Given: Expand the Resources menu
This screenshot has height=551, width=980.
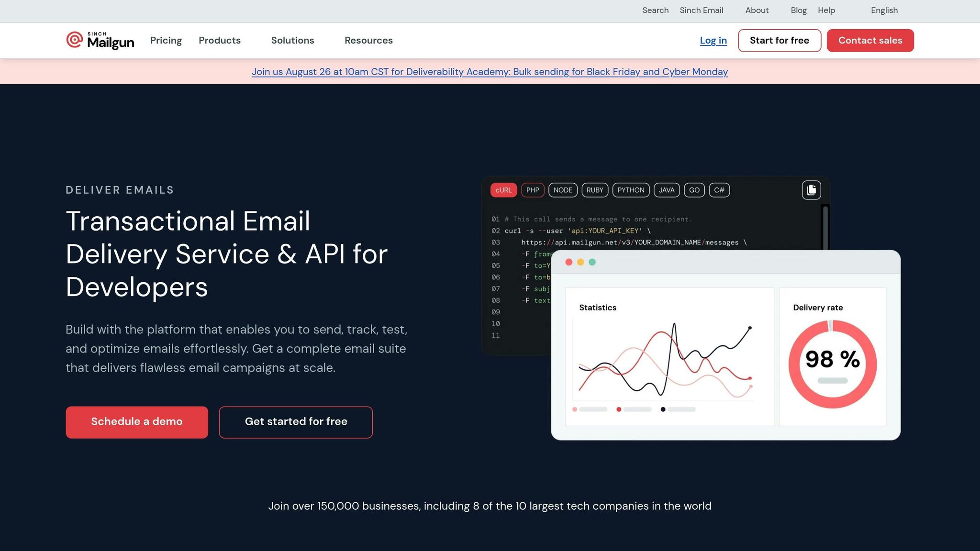Looking at the screenshot, I should [x=368, y=41].
